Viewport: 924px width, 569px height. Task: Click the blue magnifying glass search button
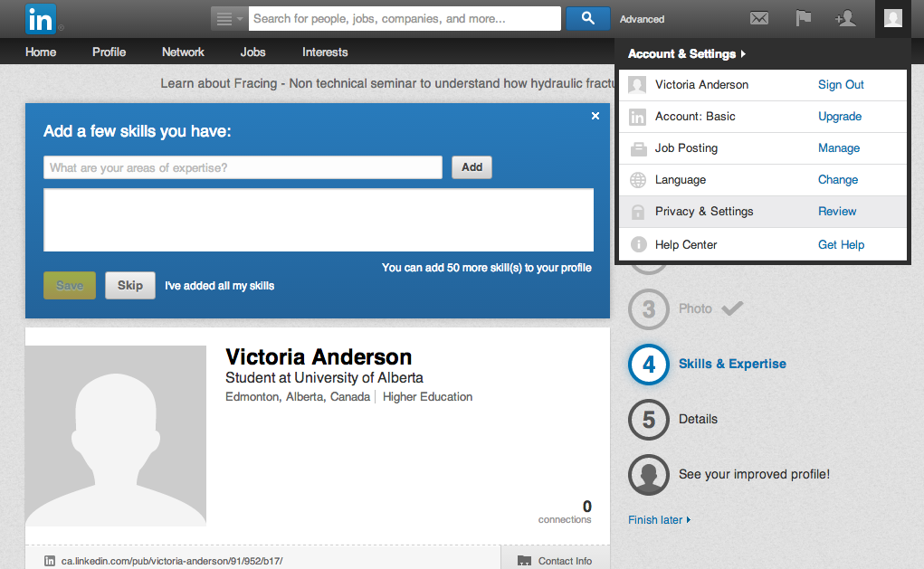(587, 19)
